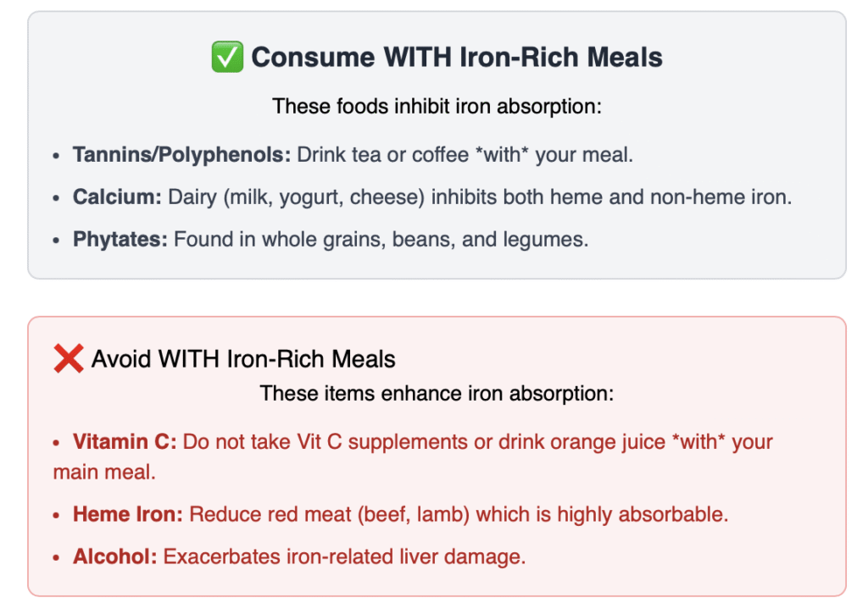Image resolution: width=868 pixels, height=609 pixels.
Task: Click 'These items enhance iron absorption' text
Action: [437, 394]
